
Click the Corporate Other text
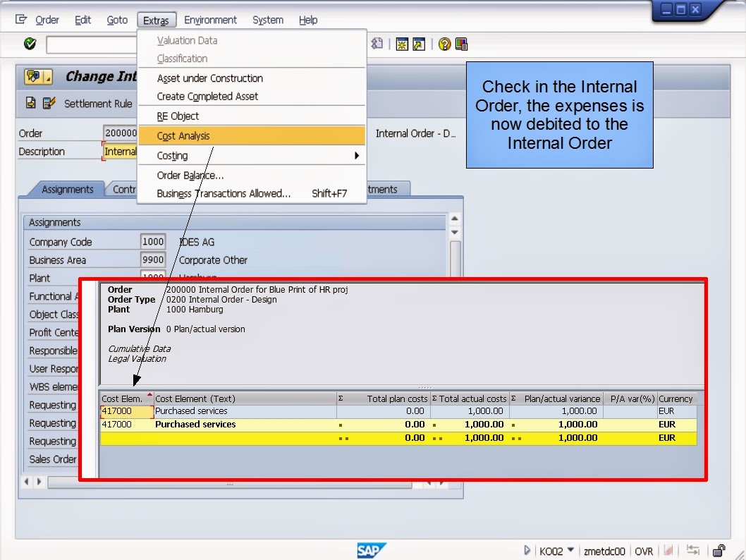pos(213,260)
